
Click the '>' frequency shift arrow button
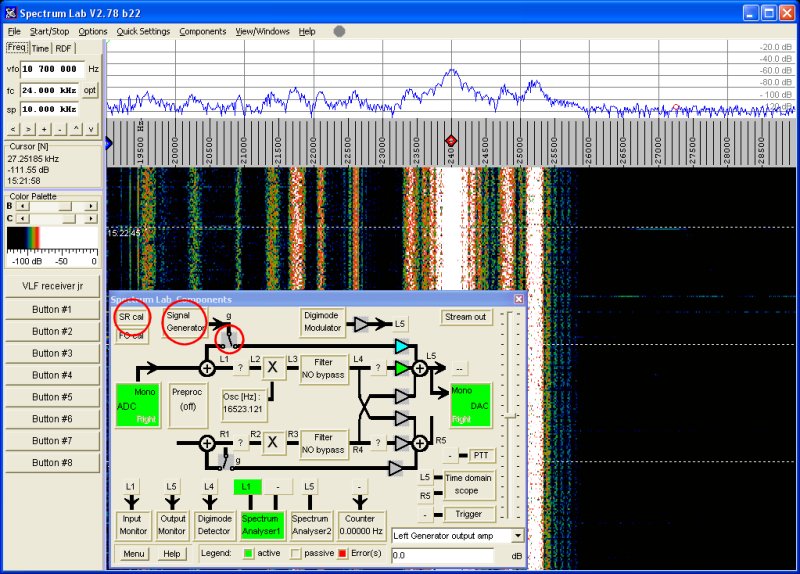[29, 129]
